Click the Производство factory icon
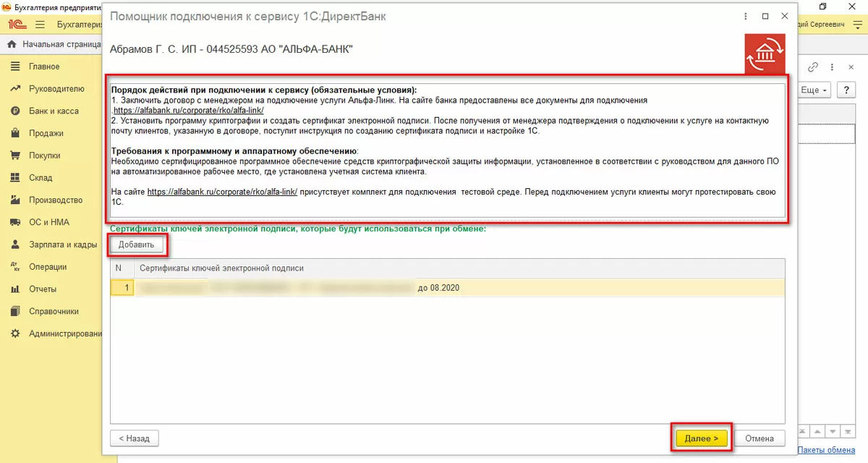868x463 pixels. [x=14, y=200]
